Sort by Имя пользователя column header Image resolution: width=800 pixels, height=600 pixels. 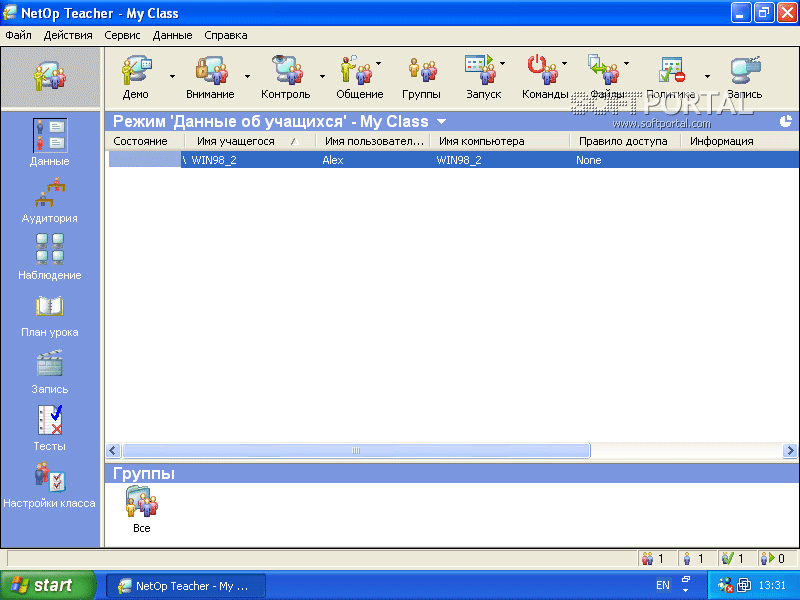tap(372, 141)
